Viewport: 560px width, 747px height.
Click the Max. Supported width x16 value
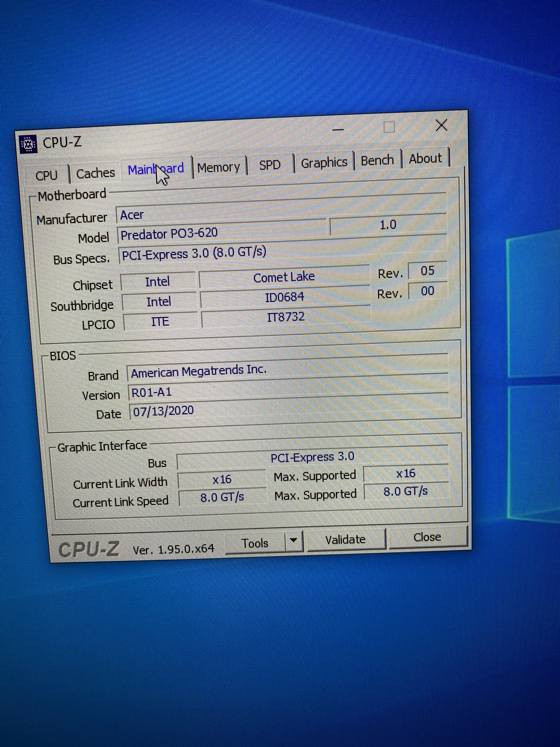click(x=406, y=474)
